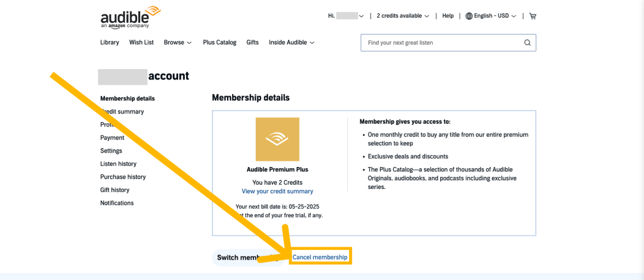Open the Library page
The image size is (644, 280).
click(x=109, y=42)
